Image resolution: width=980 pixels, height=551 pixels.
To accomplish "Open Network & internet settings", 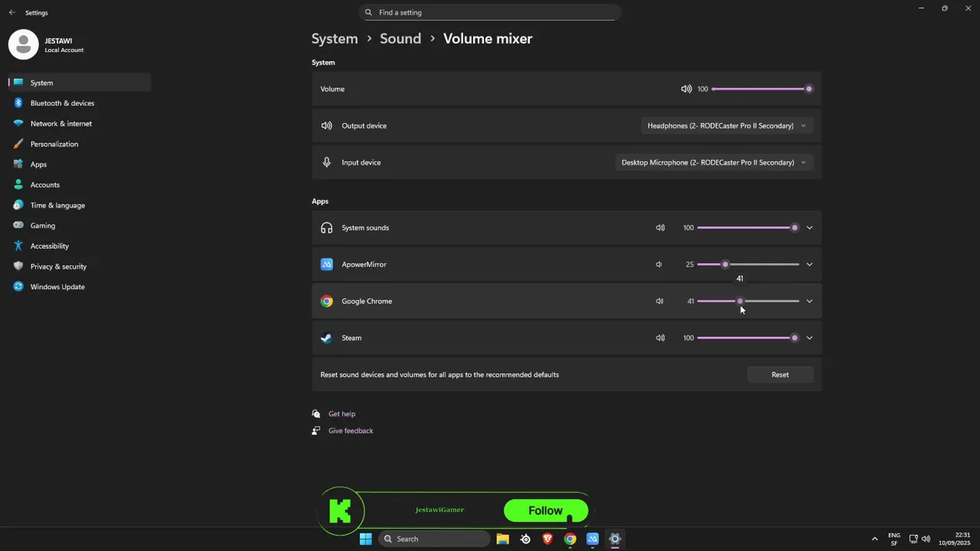I will [80, 123].
